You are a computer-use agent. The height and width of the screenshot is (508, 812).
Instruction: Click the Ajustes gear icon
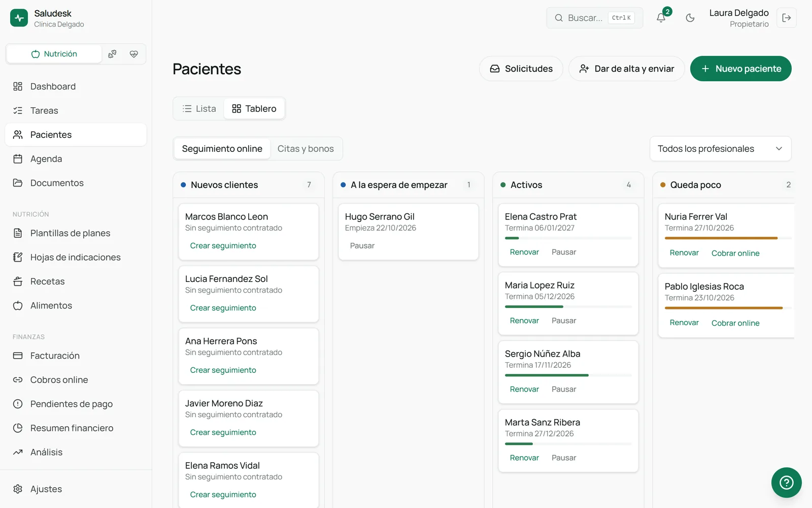tap(18, 489)
